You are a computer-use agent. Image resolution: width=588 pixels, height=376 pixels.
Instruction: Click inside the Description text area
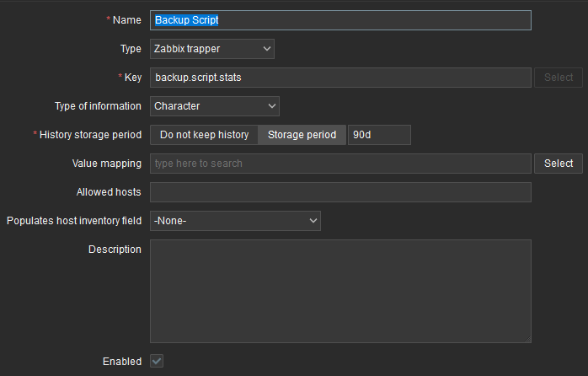tap(340, 291)
